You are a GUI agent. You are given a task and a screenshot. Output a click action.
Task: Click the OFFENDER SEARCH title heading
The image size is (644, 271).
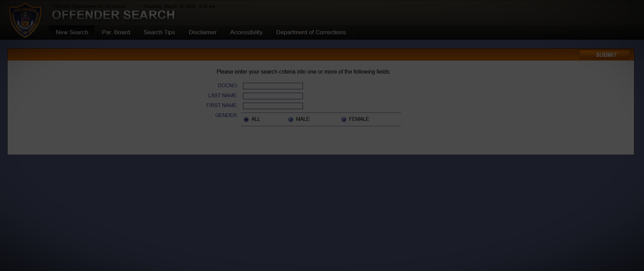[113, 15]
